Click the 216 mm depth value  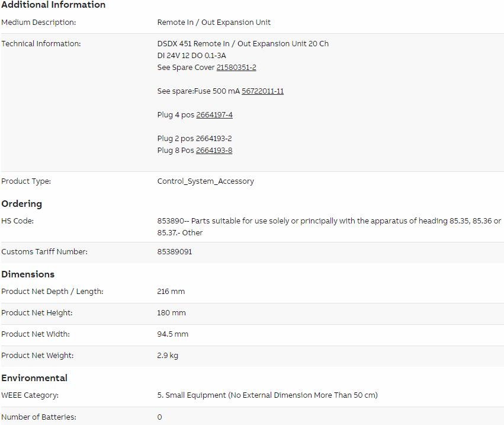(x=171, y=292)
